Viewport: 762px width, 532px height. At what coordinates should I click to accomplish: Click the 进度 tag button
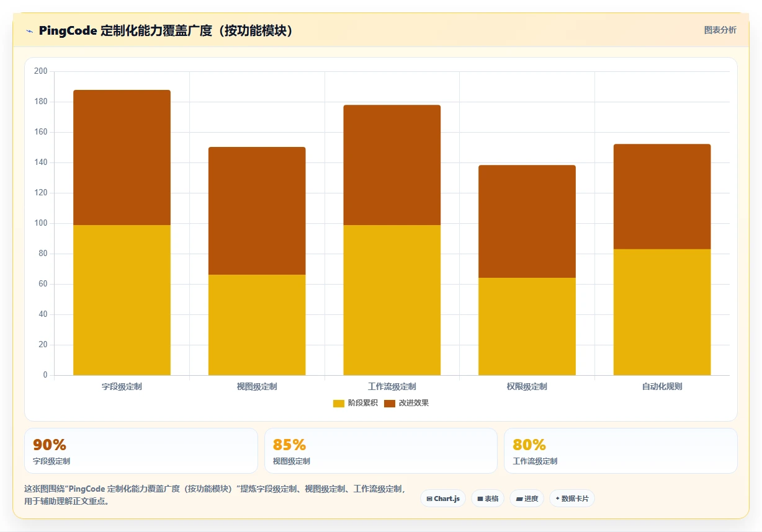527,499
